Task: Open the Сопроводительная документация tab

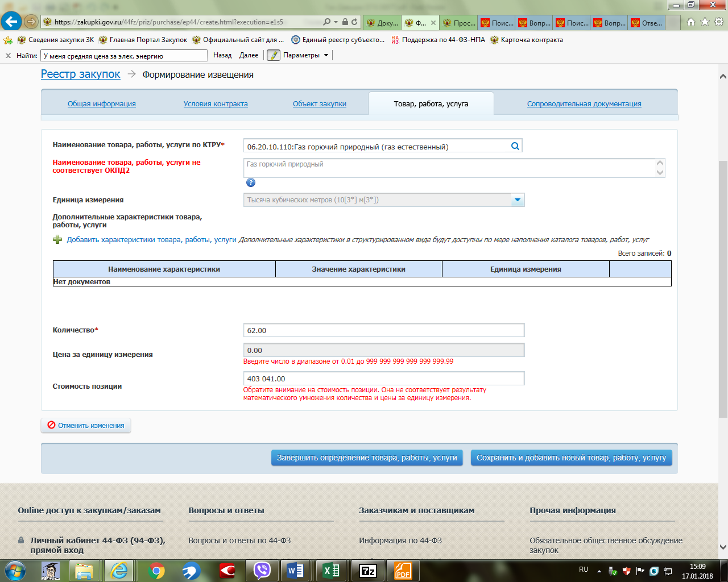Action: tap(584, 104)
